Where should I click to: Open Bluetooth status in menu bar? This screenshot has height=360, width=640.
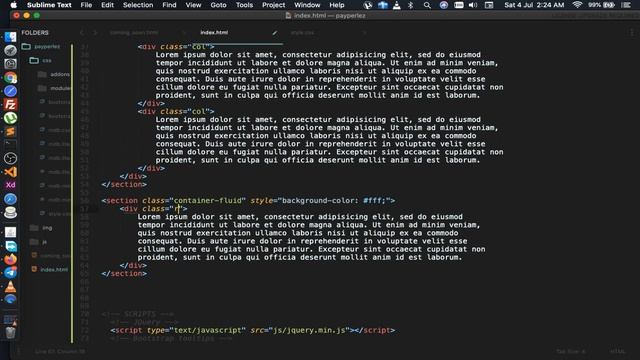(411, 5)
